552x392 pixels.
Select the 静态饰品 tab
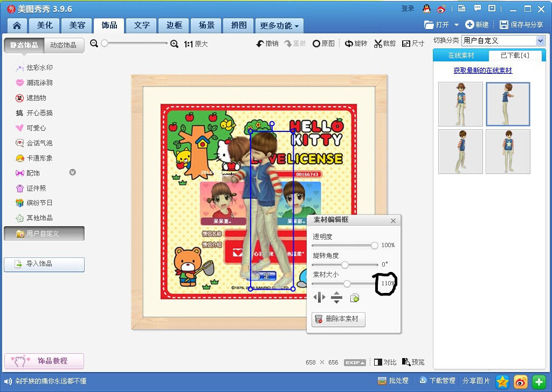click(x=24, y=45)
